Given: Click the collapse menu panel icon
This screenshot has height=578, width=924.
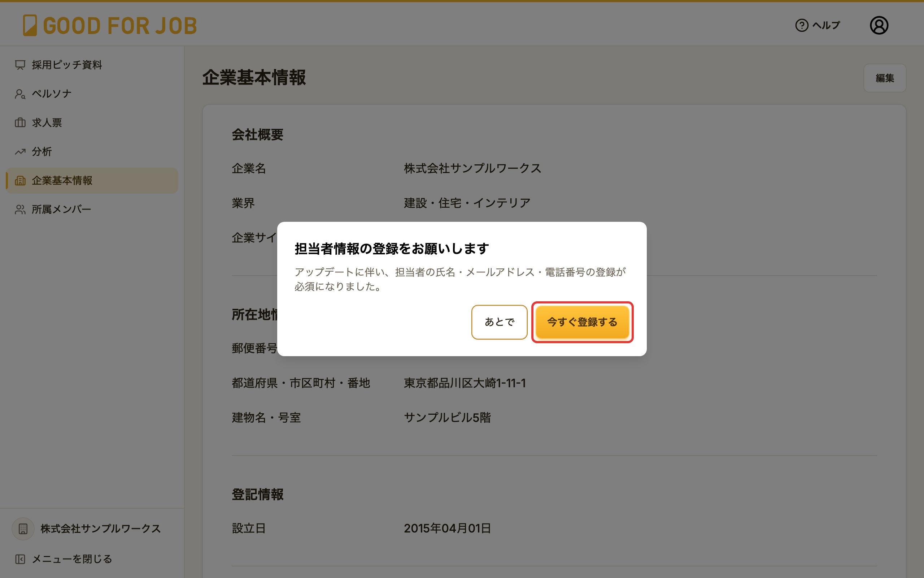Looking at the screenshot, I should coord(20,559).
